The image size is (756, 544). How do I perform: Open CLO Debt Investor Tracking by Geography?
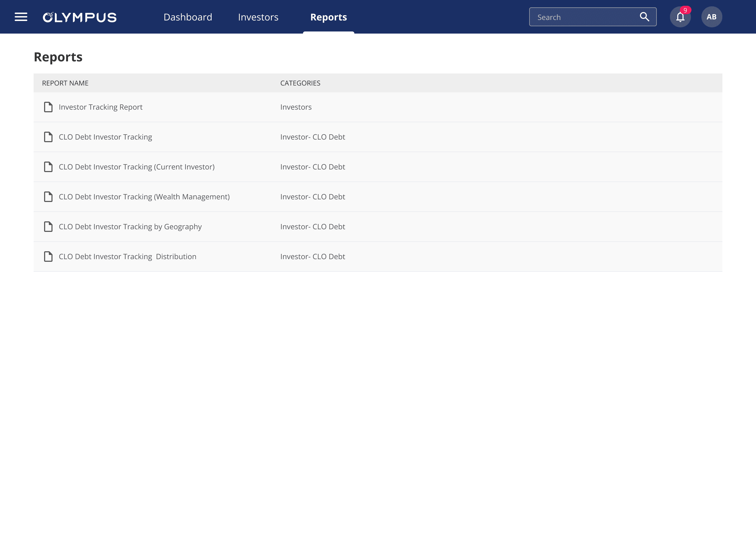pyautogui.click(x=130, y=227)
